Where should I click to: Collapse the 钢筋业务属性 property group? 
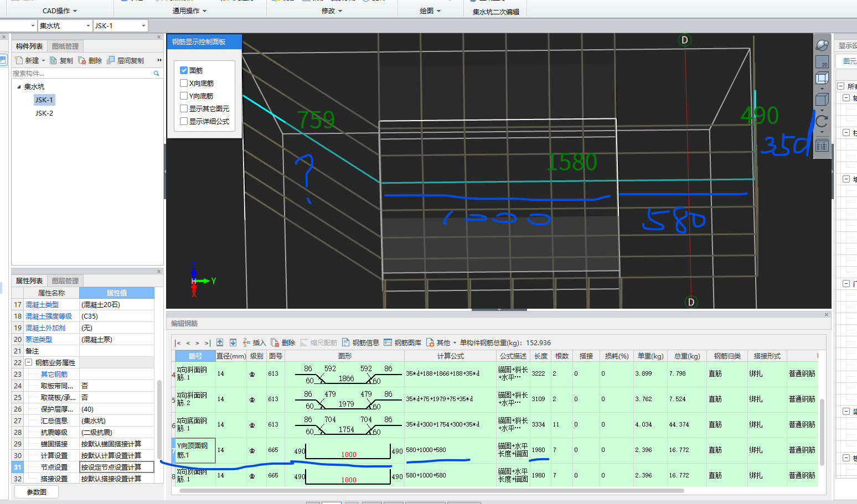(x=29, y=362)
